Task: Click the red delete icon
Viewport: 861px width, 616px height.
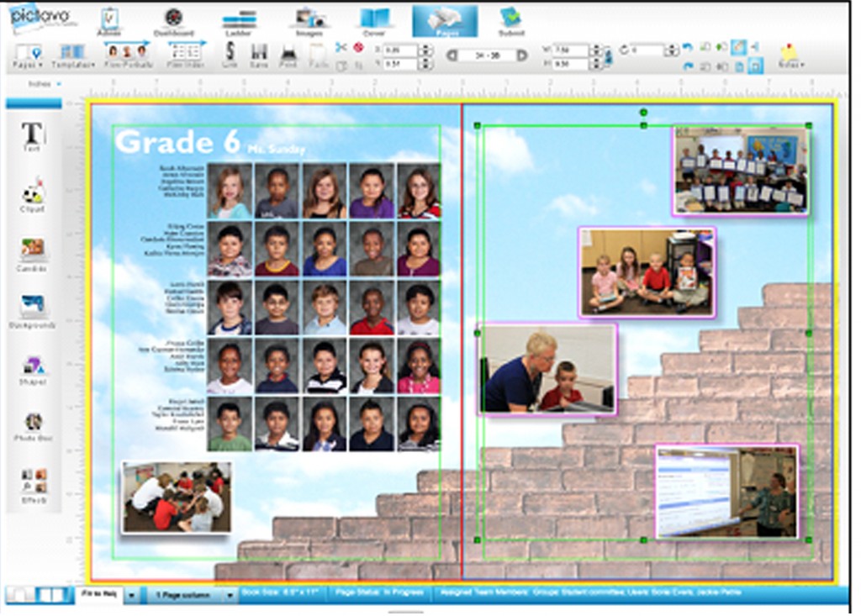Action: click(x=358, y=48)
